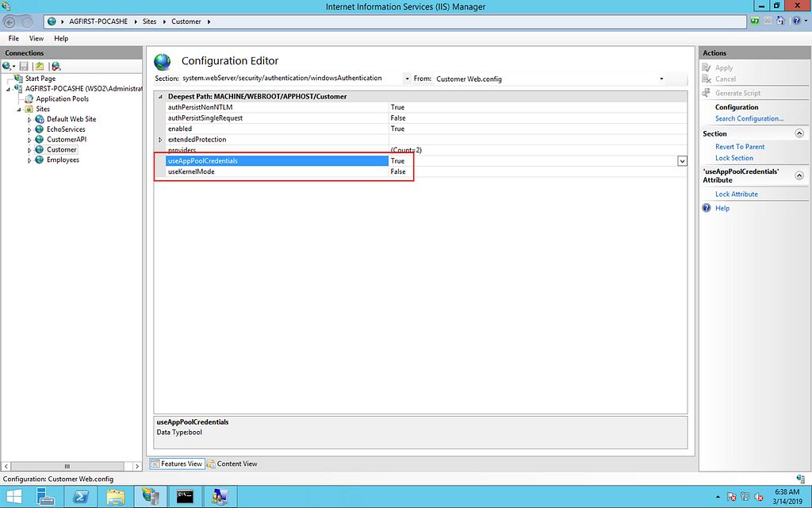Image resolution: width=812 pixels, height=508 pixels.
Task: Open Command Prompt from taskbar
Action: pyautogui.click(x=185, y=497)
